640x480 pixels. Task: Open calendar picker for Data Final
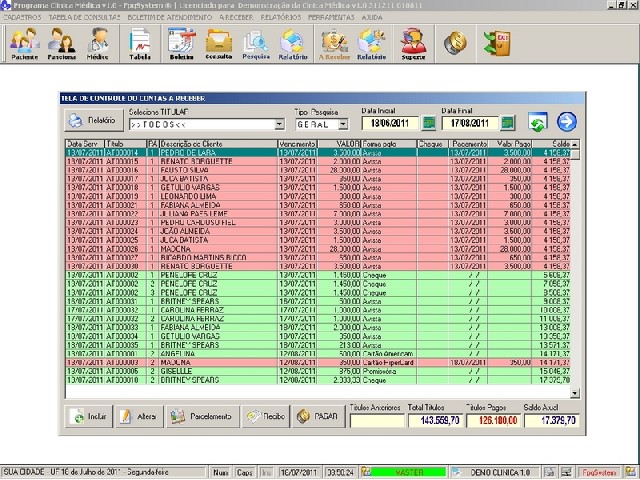click(508, 123)
